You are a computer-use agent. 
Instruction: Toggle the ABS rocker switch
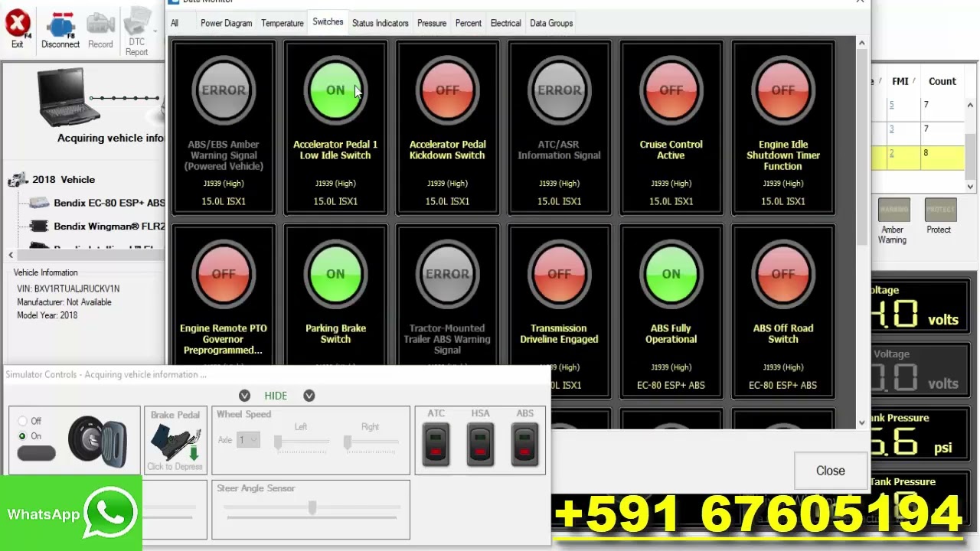coord(524,444)
